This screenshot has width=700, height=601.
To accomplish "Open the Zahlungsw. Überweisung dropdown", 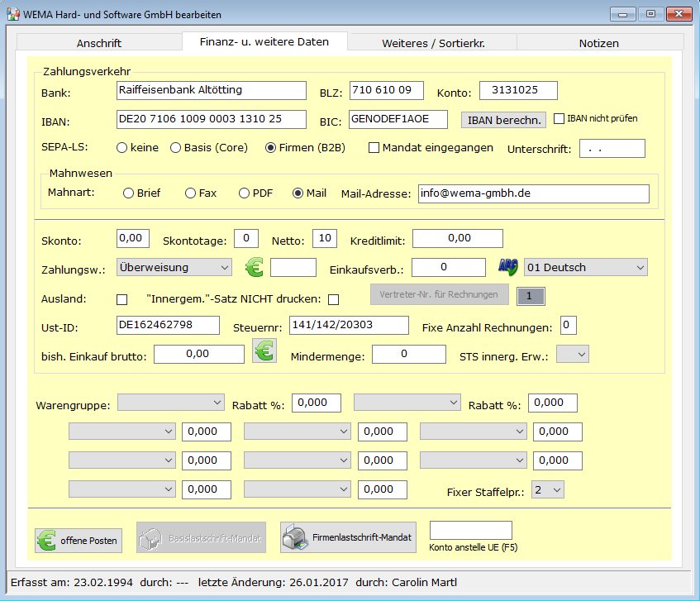I will click(x=174, y=267).
